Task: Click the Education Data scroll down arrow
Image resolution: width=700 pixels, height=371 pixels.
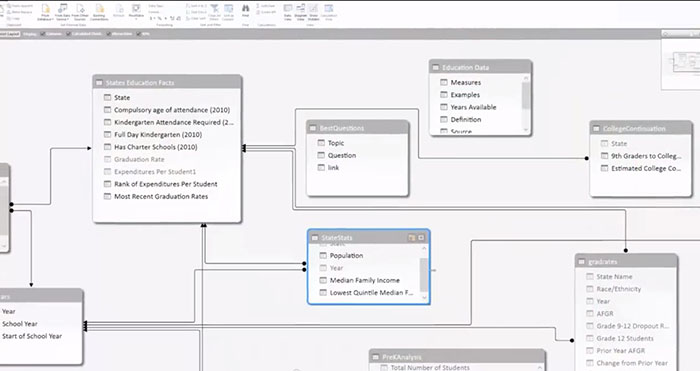Action: pyautogui.click(x=526, y=129)
